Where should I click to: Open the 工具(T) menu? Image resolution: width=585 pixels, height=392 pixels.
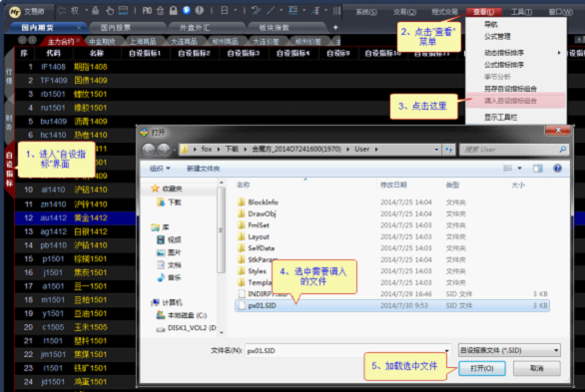(521, 12)
